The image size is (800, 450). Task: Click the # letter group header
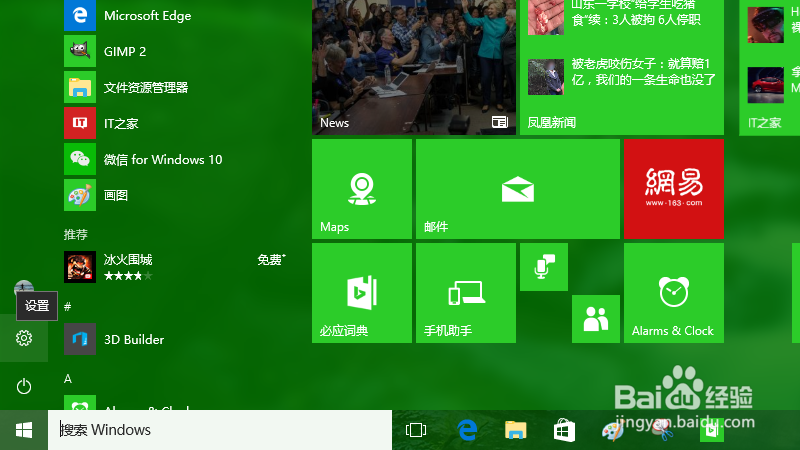67,307
